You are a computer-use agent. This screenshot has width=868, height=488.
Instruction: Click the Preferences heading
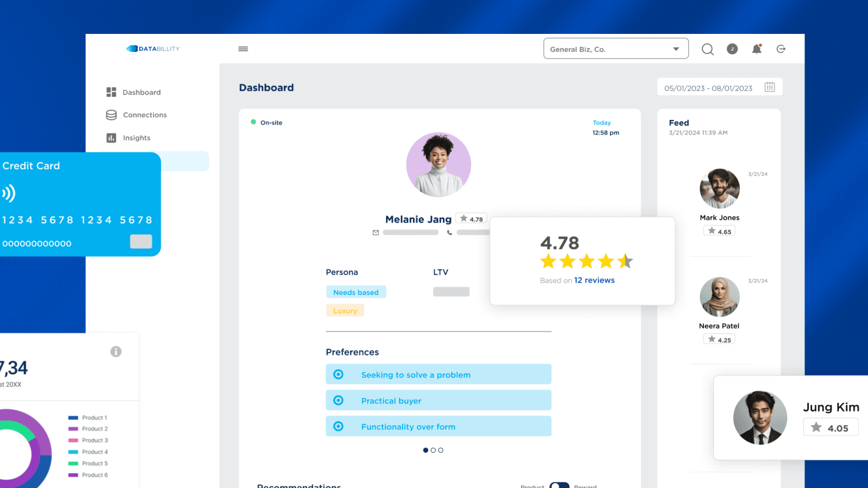352,352
